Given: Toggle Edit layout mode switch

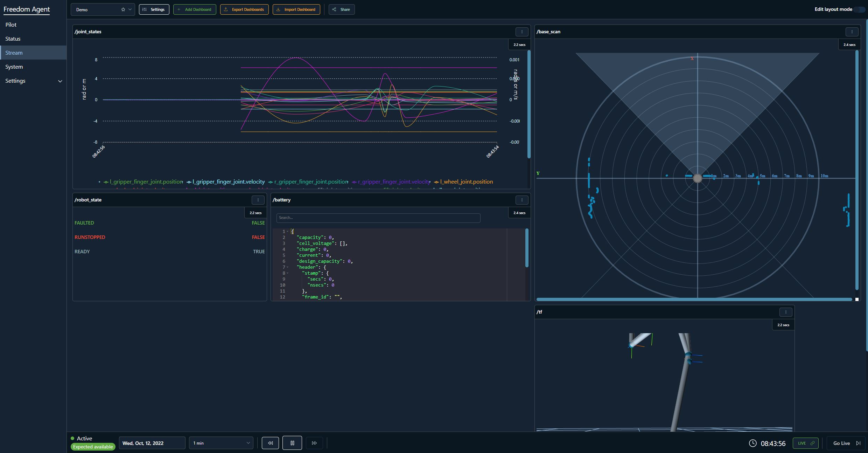Looking at the screenshot, I should click(859, 9).
